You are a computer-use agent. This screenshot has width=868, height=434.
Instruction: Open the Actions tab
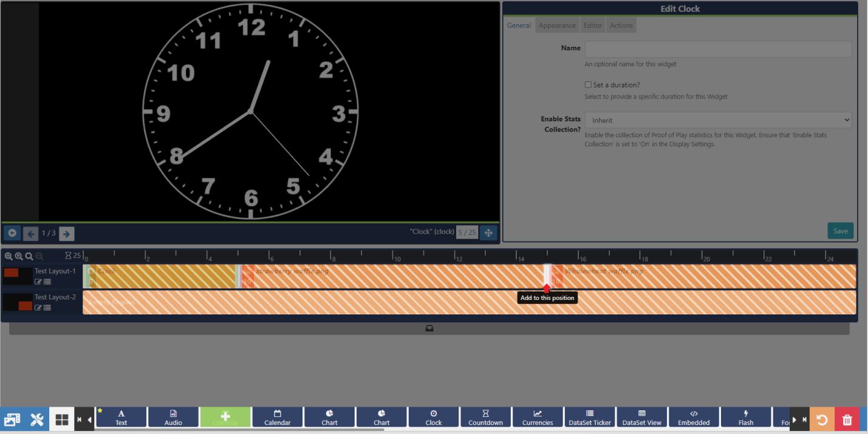(x=621, y=25)
